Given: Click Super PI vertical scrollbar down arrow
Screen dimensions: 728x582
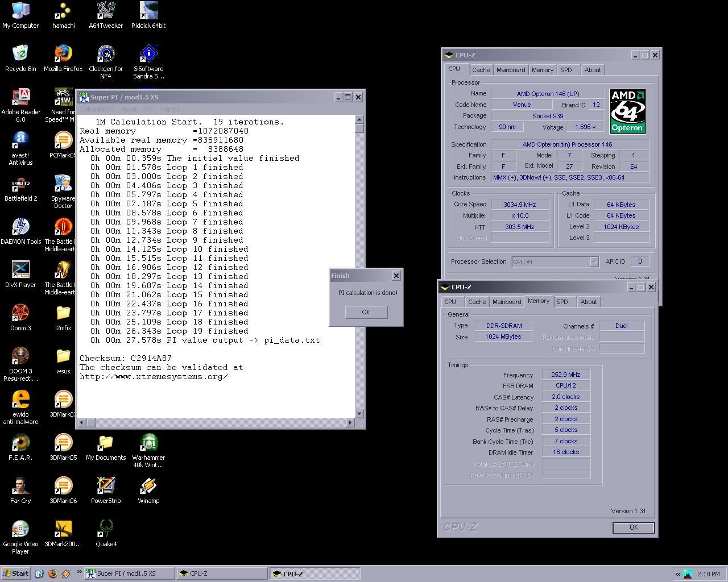Looking at the screenshot, I should click(359, 414).
